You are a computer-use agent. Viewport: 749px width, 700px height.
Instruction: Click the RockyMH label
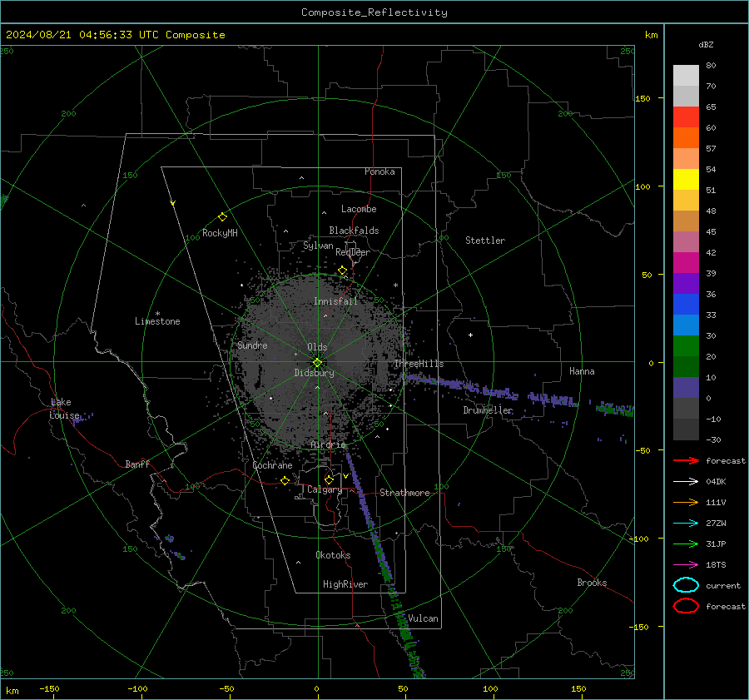pos(220,233)
